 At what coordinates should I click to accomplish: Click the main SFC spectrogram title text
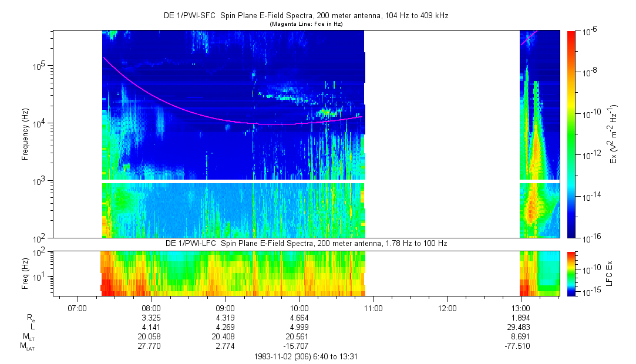point(305,16)
